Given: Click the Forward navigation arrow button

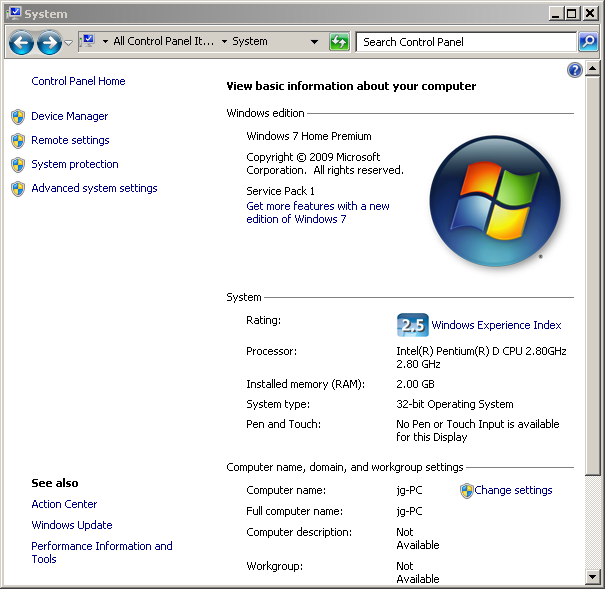Looking at the screenshot, I should click(48, 42).
